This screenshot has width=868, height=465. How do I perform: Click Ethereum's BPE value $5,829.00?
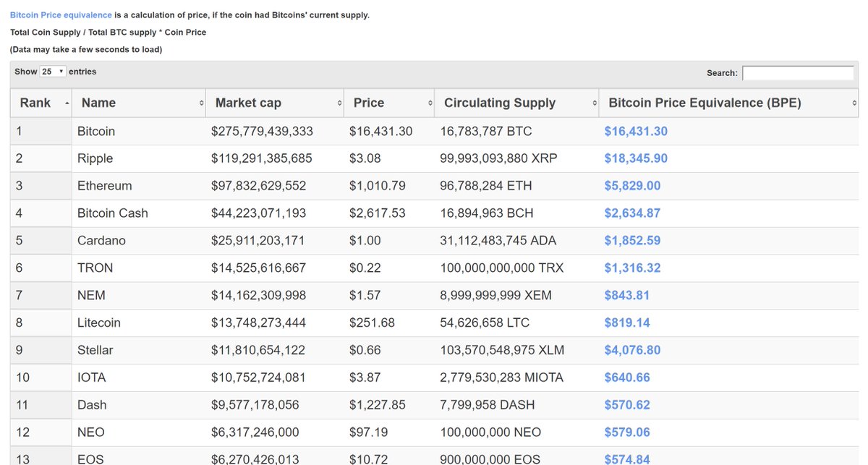(x=632, y=186)
